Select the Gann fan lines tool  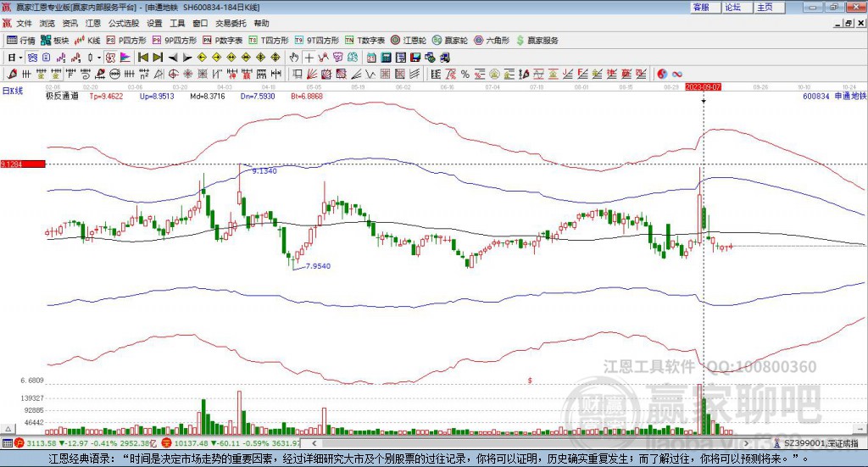click(x=312, y=74)
